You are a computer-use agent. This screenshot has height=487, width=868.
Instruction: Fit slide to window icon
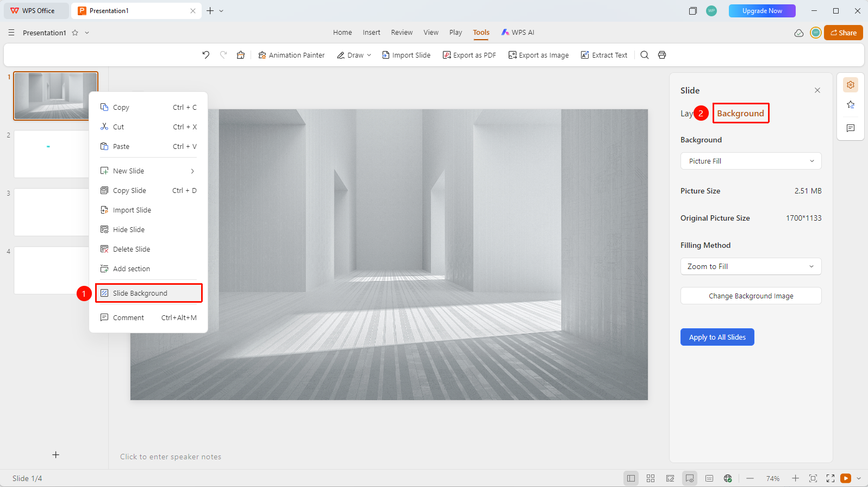click(813, 478)
